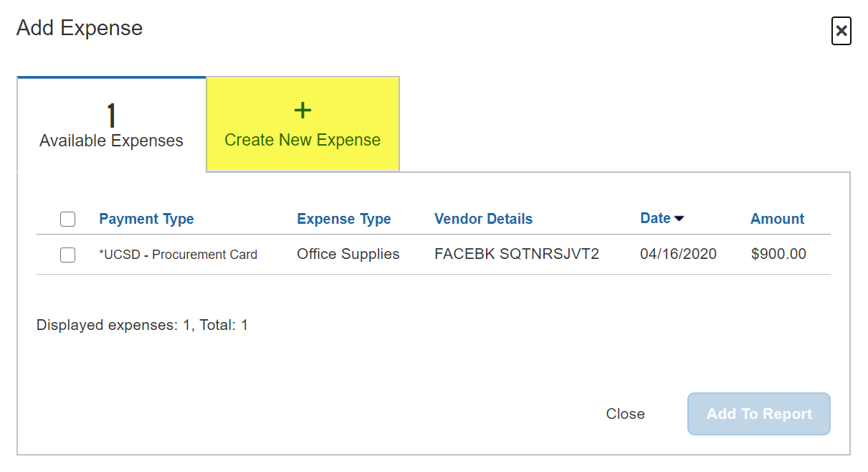
Task: Sort expenses by Amount column
Action: (777, 219)
